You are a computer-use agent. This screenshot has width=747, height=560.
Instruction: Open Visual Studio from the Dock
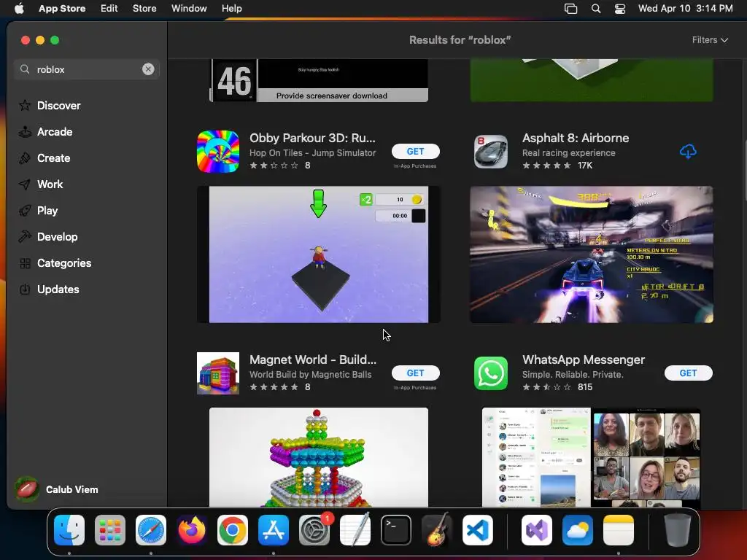coord(537,530)
